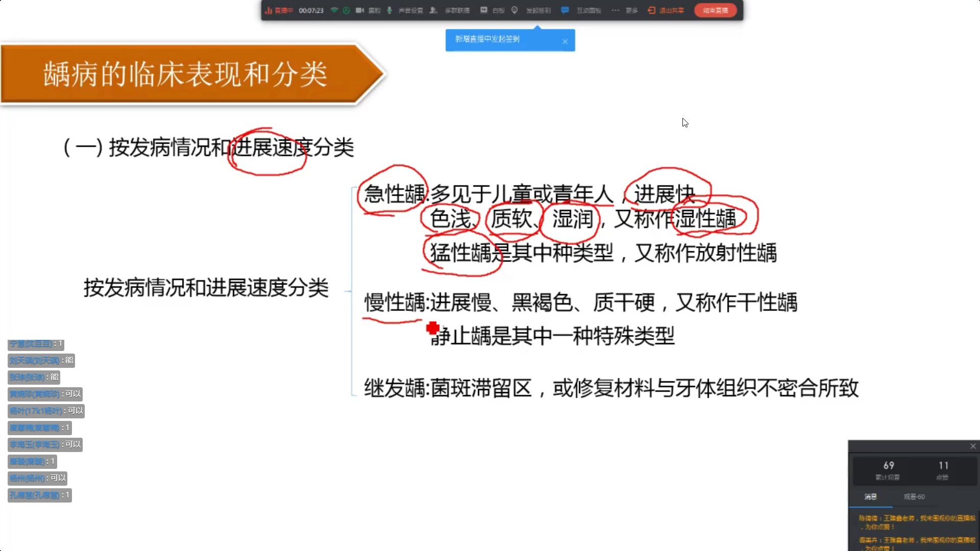Click 张琼's comment saying 能
This screenshot has width=980, height=551.
pyautogui.click(x=34, y=378)
